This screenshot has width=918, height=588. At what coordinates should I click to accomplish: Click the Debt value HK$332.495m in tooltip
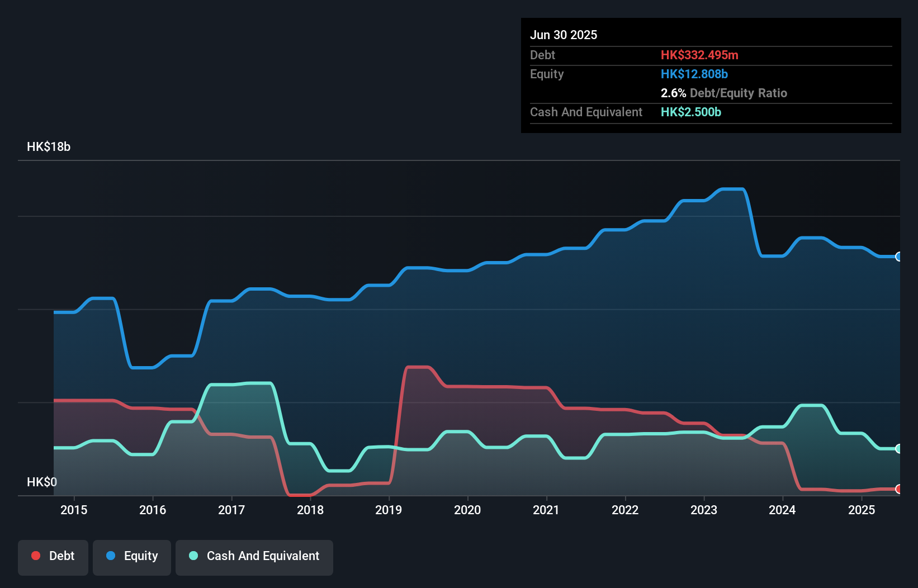[699, 55]
